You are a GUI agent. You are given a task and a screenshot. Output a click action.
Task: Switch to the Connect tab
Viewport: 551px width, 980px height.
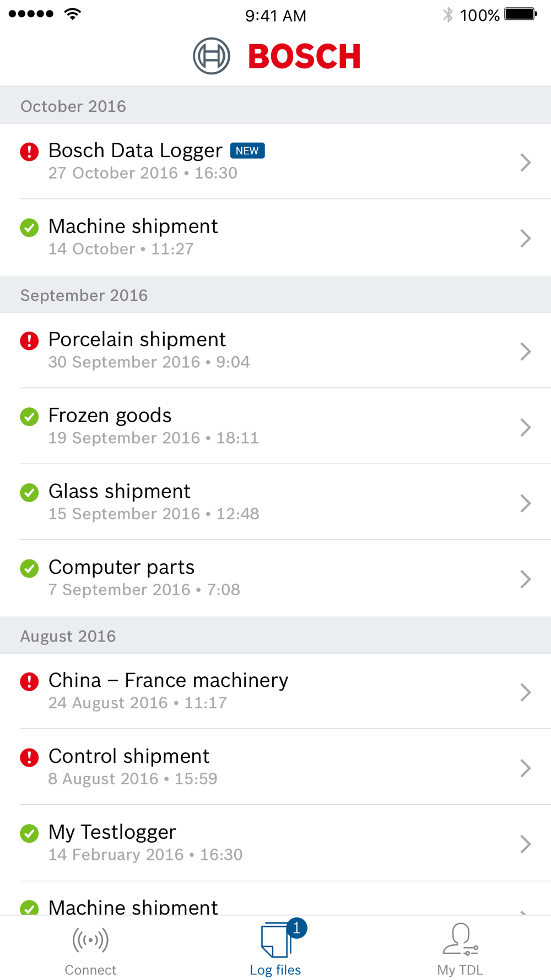(90, 948)
